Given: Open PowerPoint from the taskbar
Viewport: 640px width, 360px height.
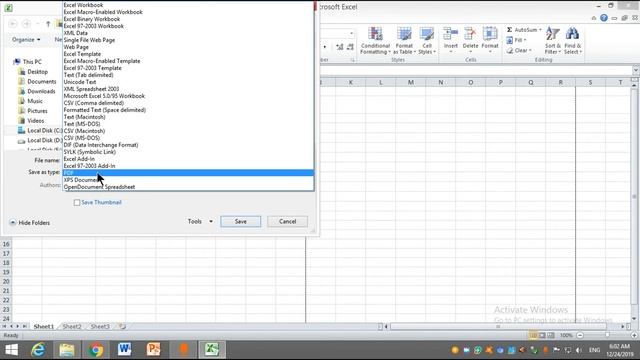Looking at the screenshot, I should pos(153,350).
